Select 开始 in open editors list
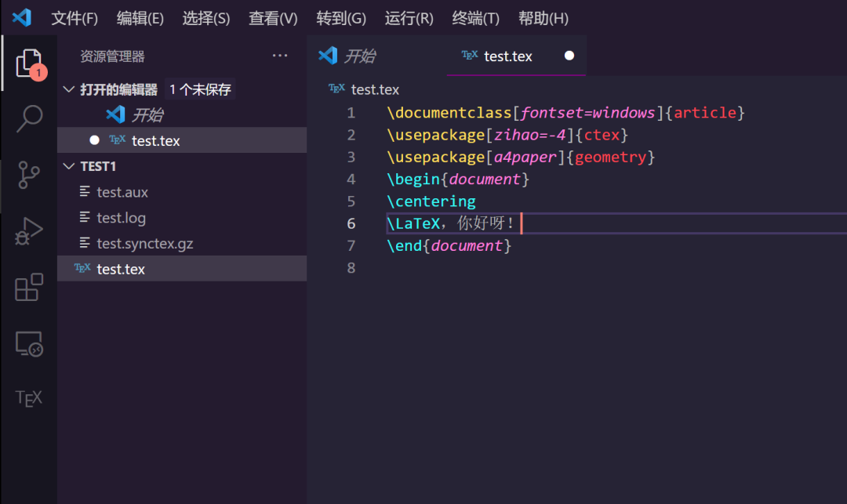Image resolution: width=847 pixels, height=504 pixels. tap(182, 115)
